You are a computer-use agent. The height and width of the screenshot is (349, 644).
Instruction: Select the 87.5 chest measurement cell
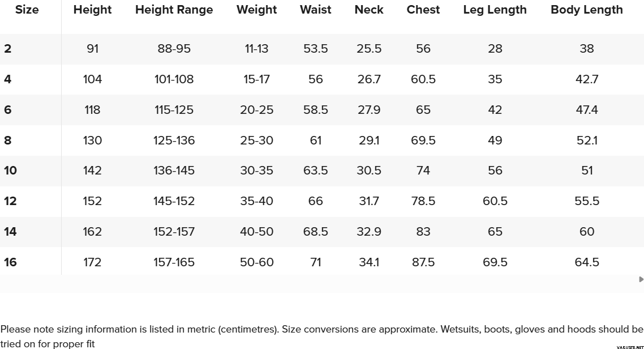click(x=423, y=262)
